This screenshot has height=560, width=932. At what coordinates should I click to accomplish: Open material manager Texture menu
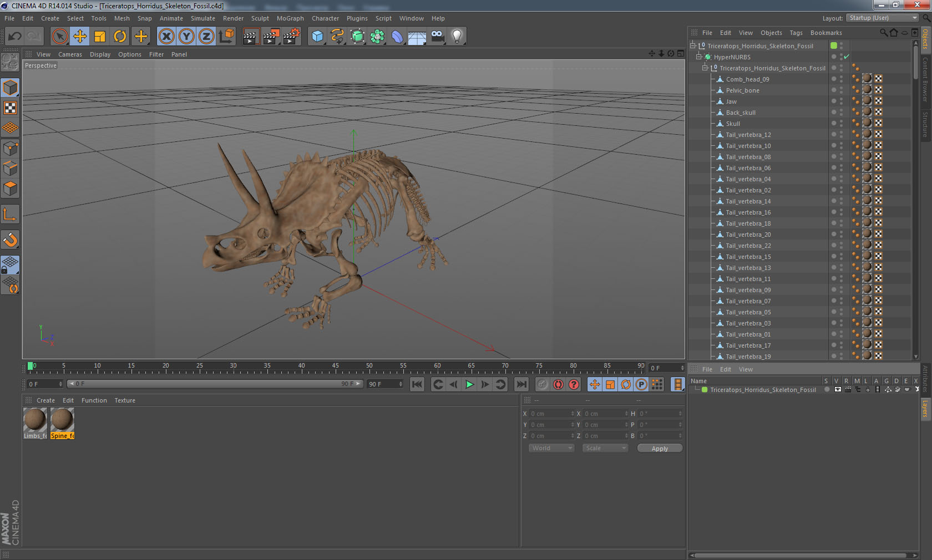point(125,400)
